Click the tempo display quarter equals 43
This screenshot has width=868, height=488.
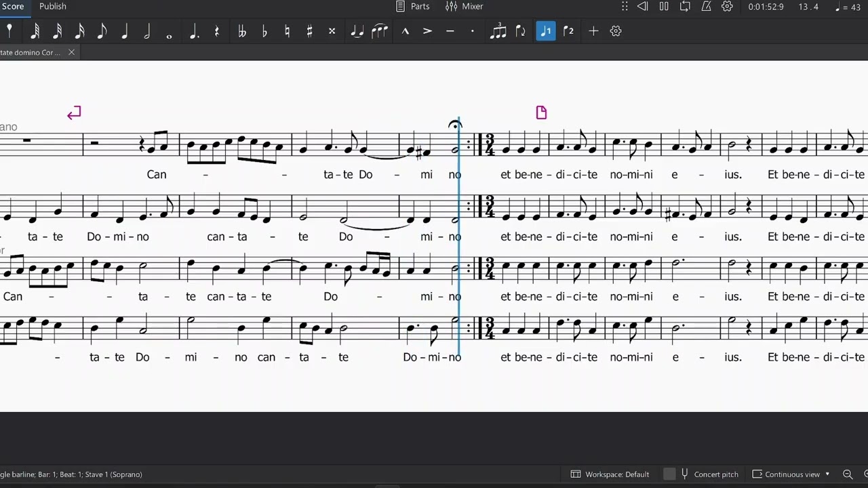pyautogui.click(x=848, y=7)
